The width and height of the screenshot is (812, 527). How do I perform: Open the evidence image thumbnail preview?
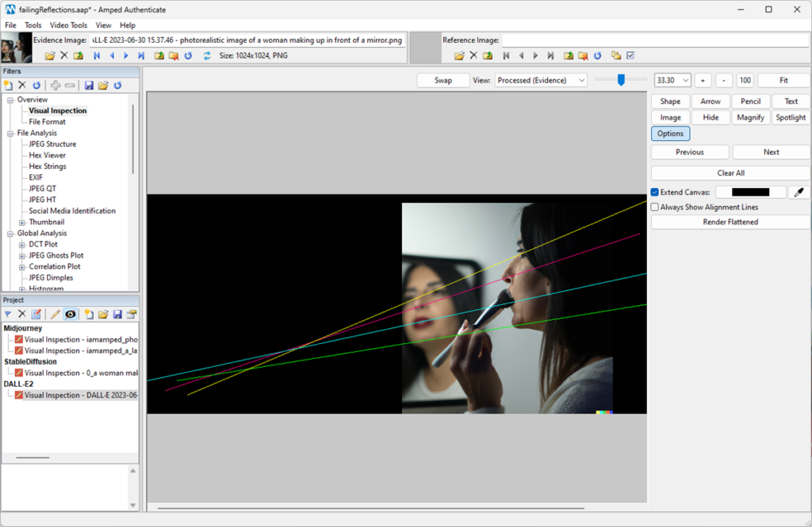pos(17,48)
